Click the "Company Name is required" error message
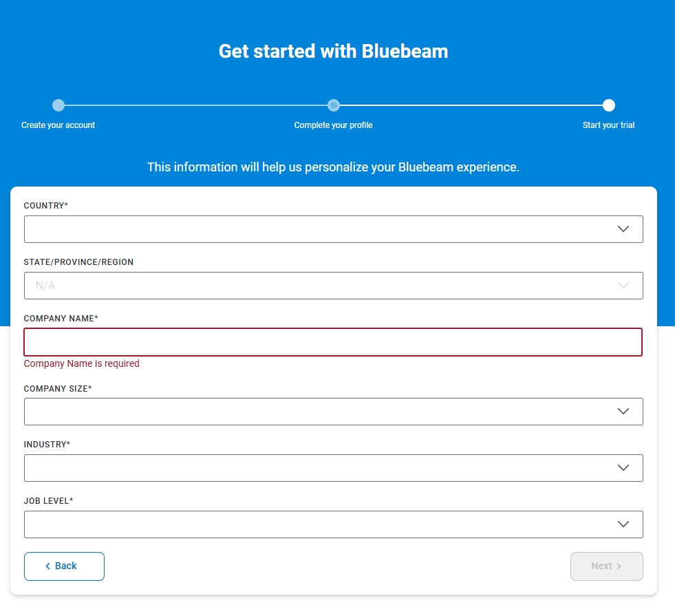Viewport: 675px width, 616px height. click(82, 363)
